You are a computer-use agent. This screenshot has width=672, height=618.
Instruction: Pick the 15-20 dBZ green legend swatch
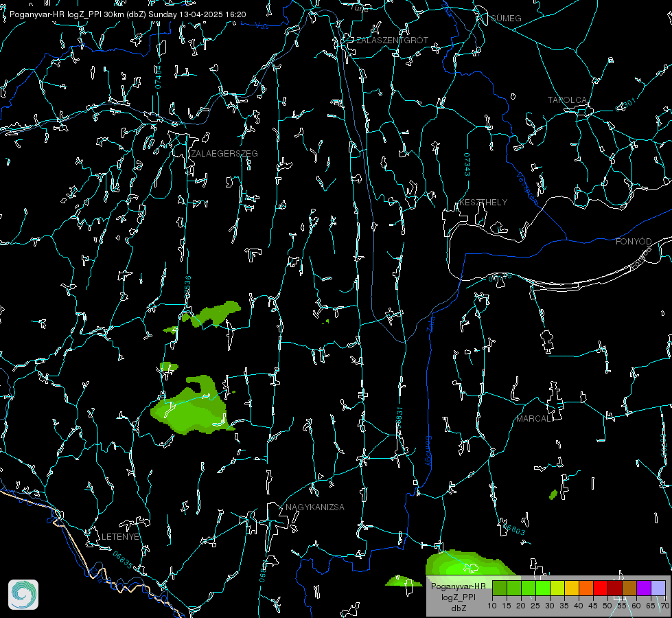click(514, 588)
